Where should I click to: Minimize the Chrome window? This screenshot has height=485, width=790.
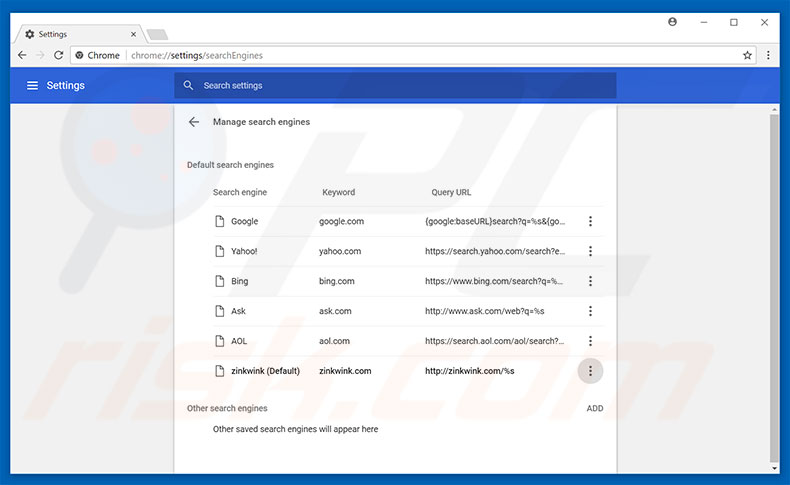point(703,22)
